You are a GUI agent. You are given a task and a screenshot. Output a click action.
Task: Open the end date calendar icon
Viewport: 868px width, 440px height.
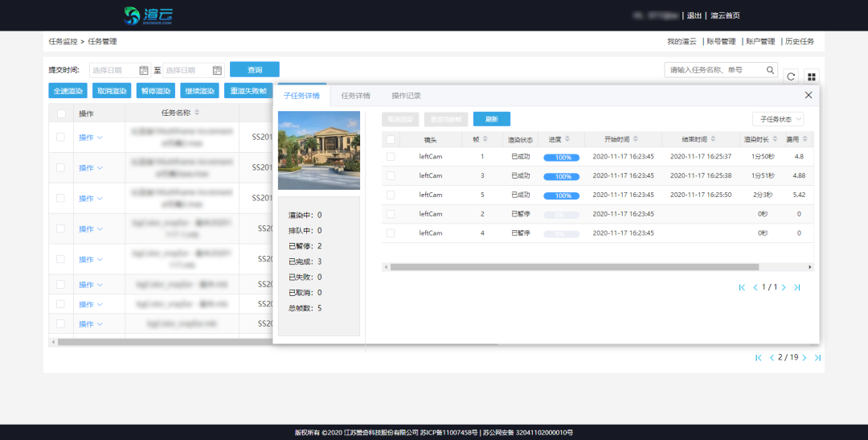(x=217, y=70)
